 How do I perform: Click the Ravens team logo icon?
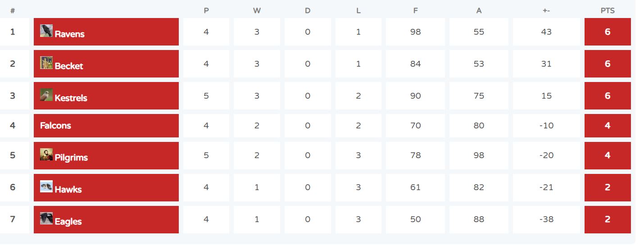coord(46,31)
